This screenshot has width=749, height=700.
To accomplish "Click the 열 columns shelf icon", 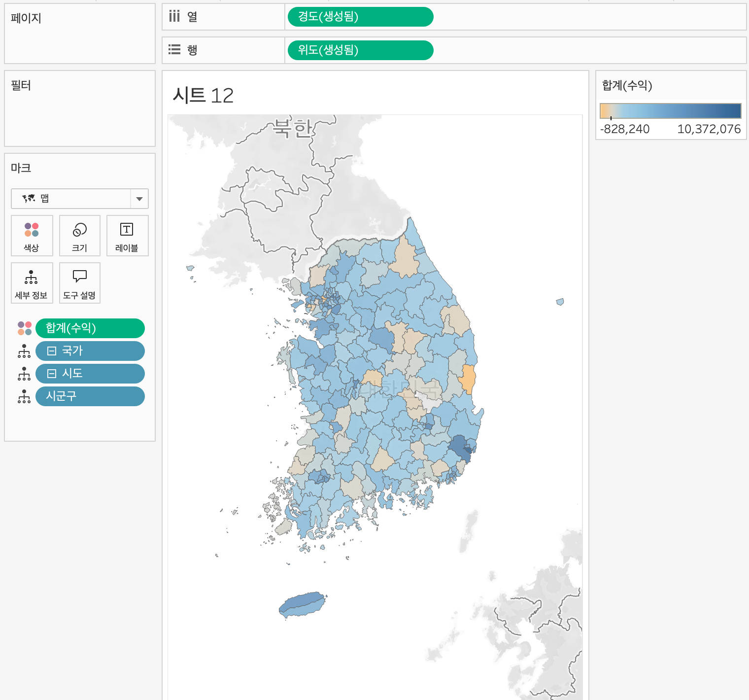I will point(174,16).
